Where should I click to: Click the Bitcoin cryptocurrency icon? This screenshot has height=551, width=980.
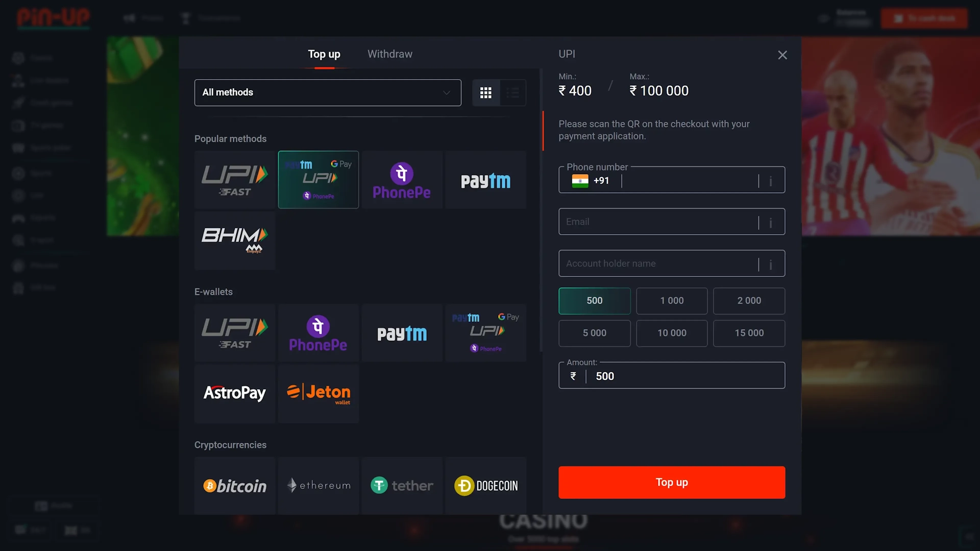pos(235,486)
